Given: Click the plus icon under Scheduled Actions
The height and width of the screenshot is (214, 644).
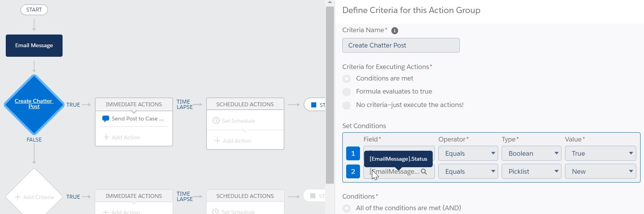Looking at the screenshot, I should 217,141.
